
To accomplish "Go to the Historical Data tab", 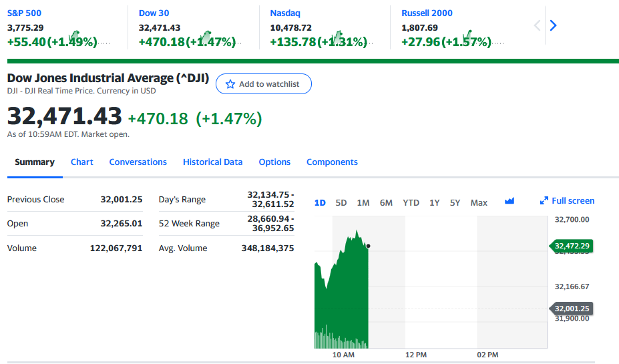I will 212,162.
